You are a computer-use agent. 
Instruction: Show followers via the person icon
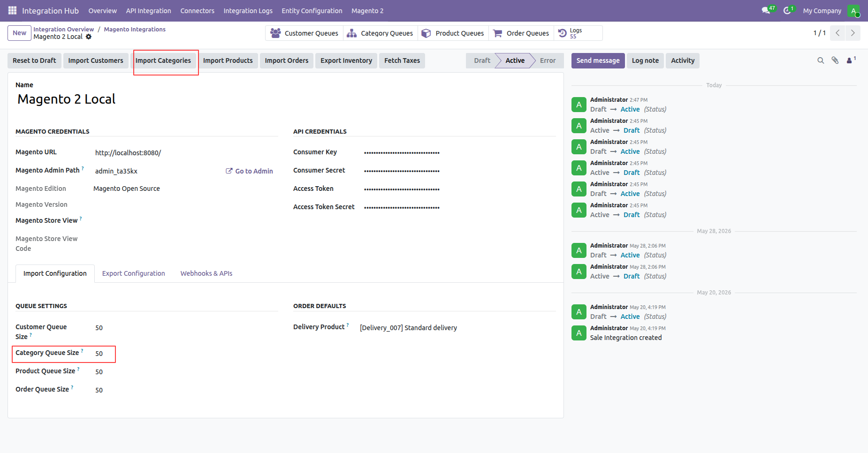tap(851, 60)
